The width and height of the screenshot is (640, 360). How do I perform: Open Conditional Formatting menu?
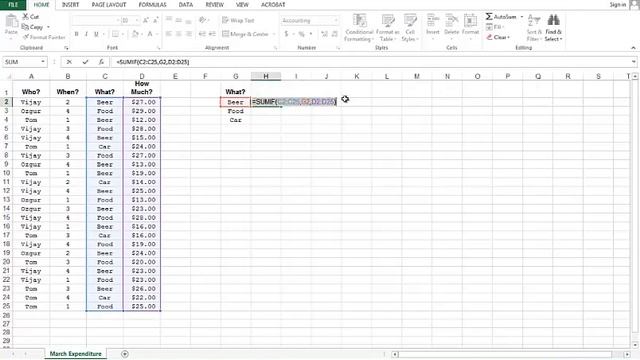pos(359,27)
